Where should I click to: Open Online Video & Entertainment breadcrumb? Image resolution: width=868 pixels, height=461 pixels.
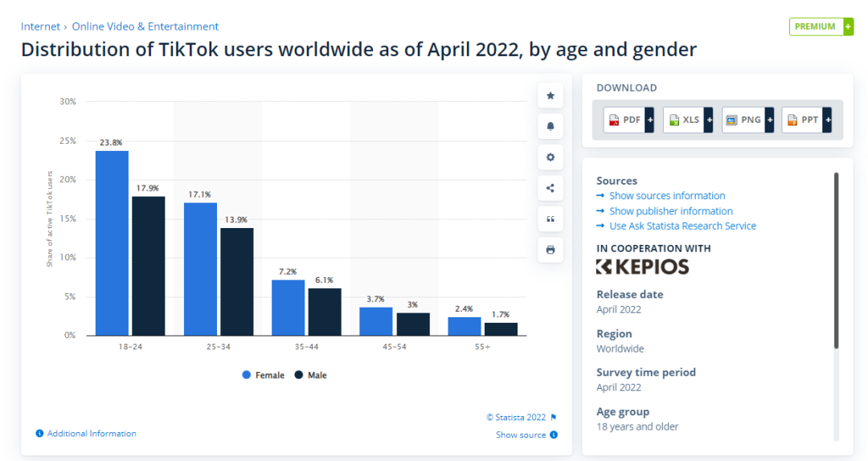(x=145, y=27)
